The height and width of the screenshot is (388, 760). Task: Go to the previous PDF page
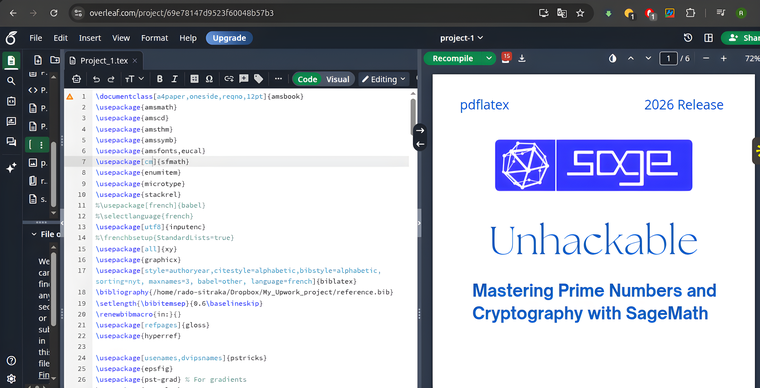tap(631, 59)
